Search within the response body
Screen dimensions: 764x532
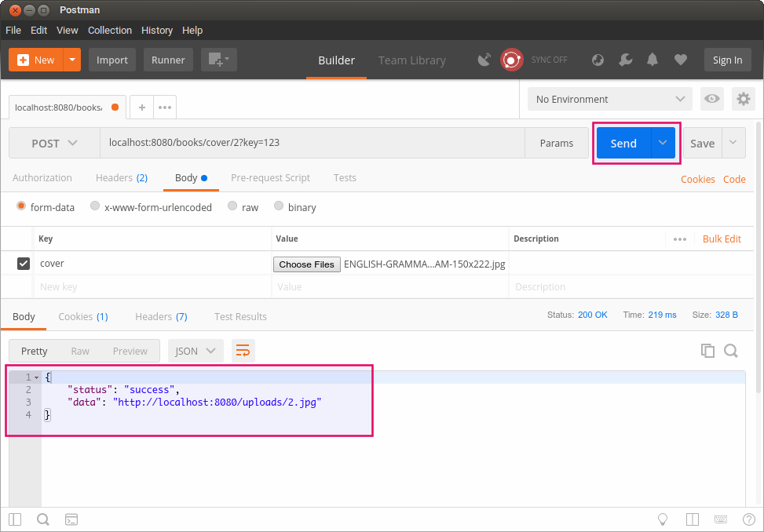[731, 351]
